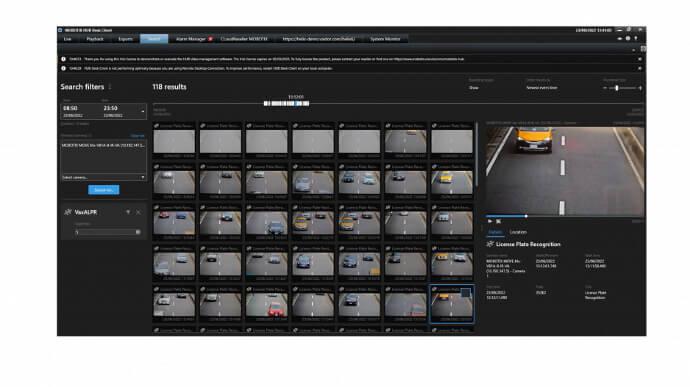Click the pin icon beside VaxALPR
690x387 pixels.
click(128, 212)
